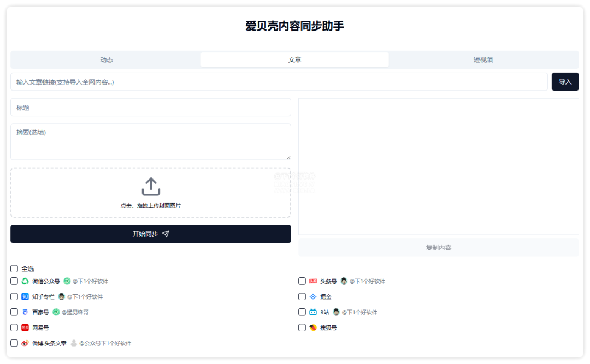Click the avatar next to @猛男锋哥
This screenshot has height=364, width=590.
coord(56,312)
